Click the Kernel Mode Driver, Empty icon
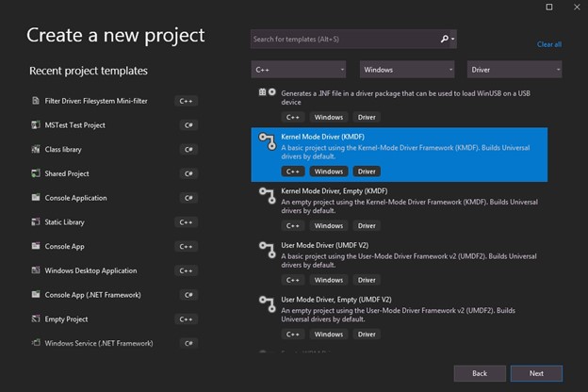The image size is (588, 392). click(268, 196)
